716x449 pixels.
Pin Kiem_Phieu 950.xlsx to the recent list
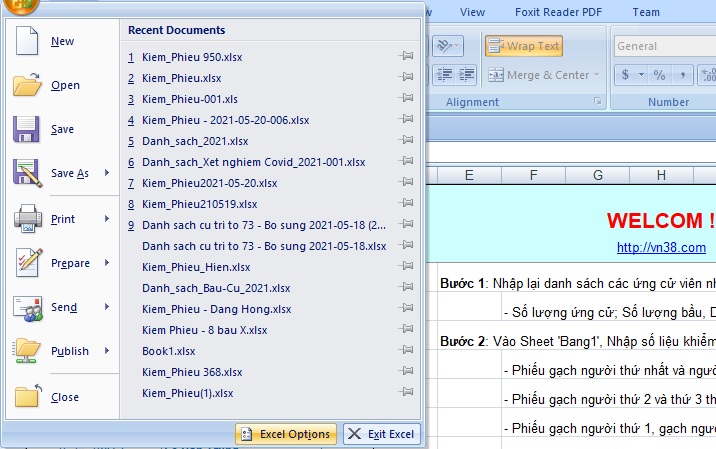[406, 57]
